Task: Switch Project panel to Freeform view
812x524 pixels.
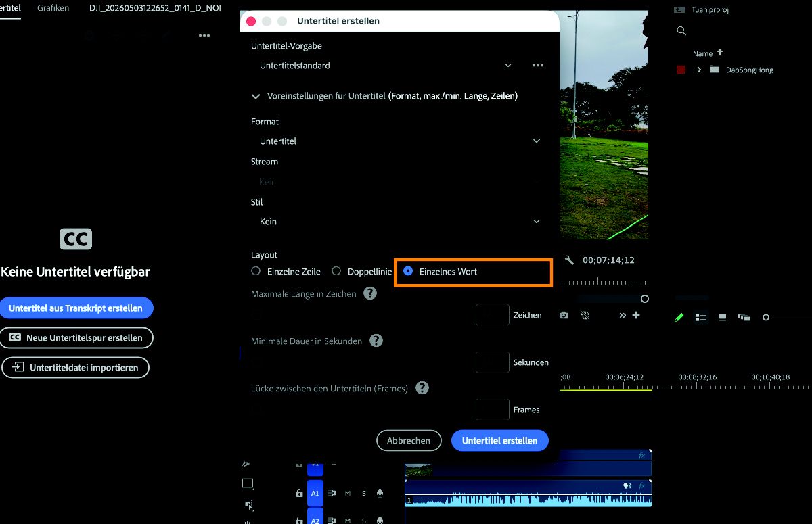Action: (744, 317)
